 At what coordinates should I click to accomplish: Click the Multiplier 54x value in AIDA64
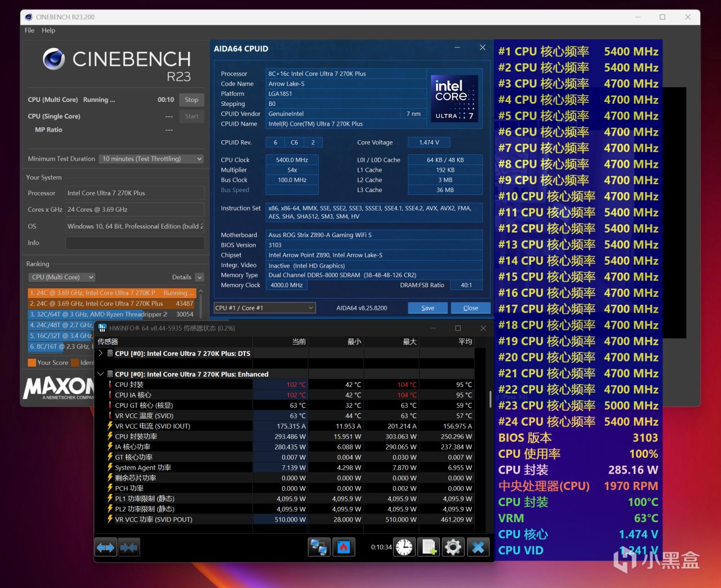(x=292, y=170)
